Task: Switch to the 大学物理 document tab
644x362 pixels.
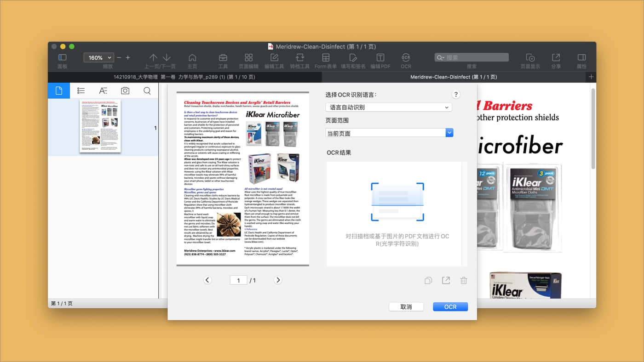Action: tap(184, 77)
